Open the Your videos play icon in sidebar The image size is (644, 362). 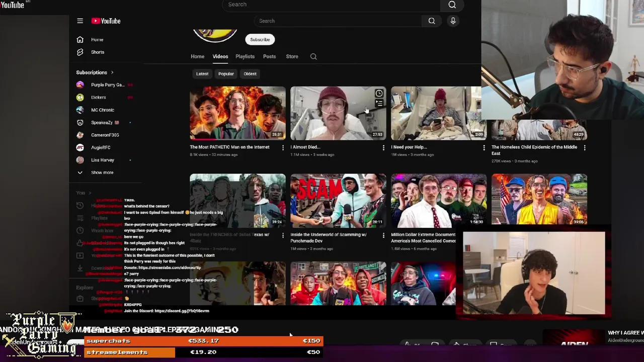(x=80, y=255)
